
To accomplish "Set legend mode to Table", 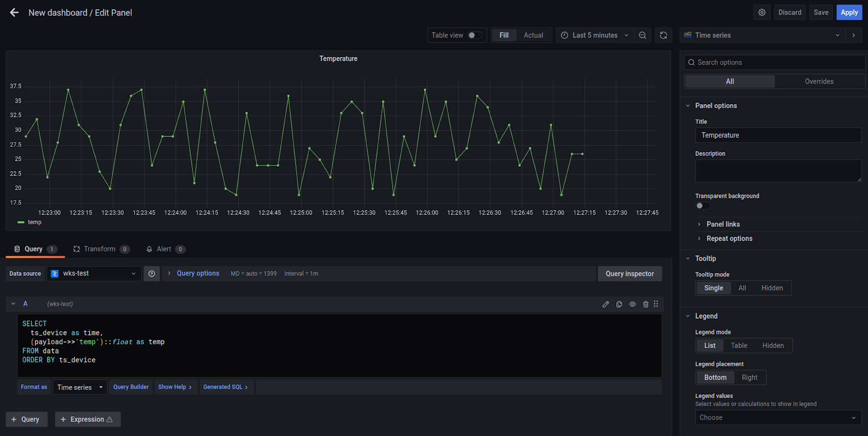I will (x=739, y=346).
